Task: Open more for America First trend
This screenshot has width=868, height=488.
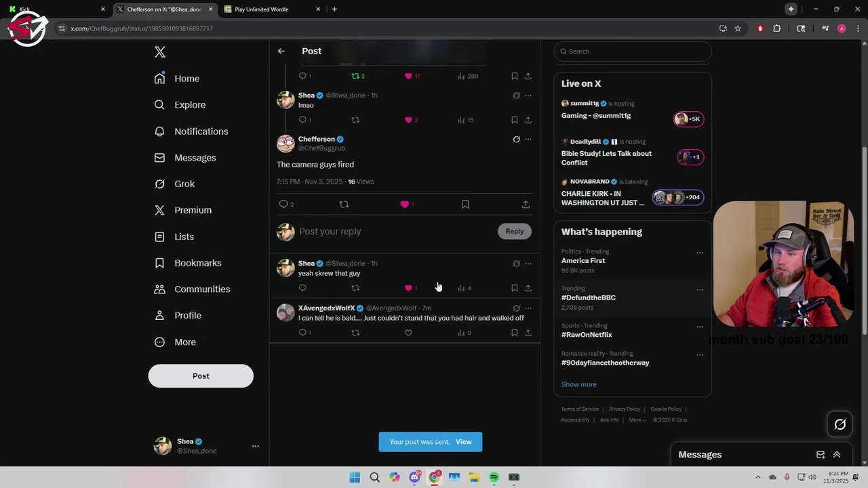Action: [x=700, y=253]
